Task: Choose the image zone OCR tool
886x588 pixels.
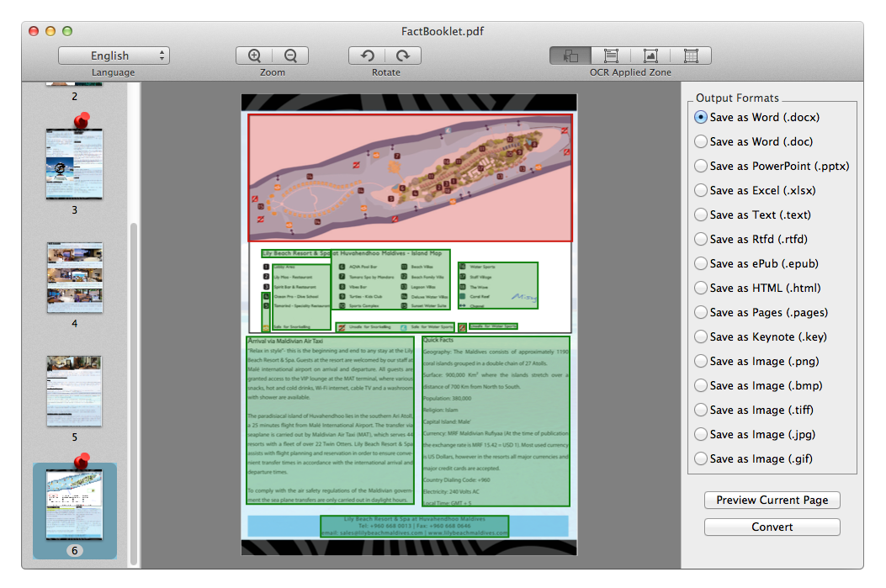Action: click(x=650, y=56)
